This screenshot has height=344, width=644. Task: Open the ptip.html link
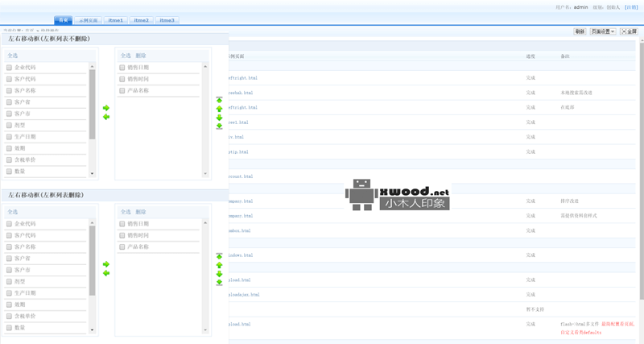tap(238, 152)
